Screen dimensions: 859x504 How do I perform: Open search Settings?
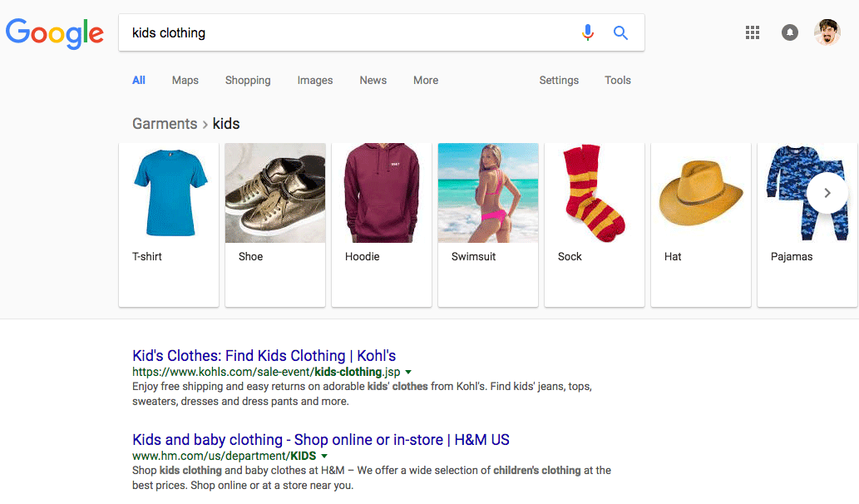(x=558, y=80)
